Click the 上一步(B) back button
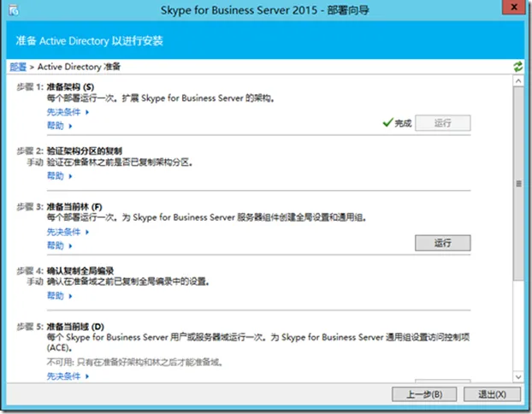Image resolution: width=532 pixels, height=414 pixels. point(424,394)
